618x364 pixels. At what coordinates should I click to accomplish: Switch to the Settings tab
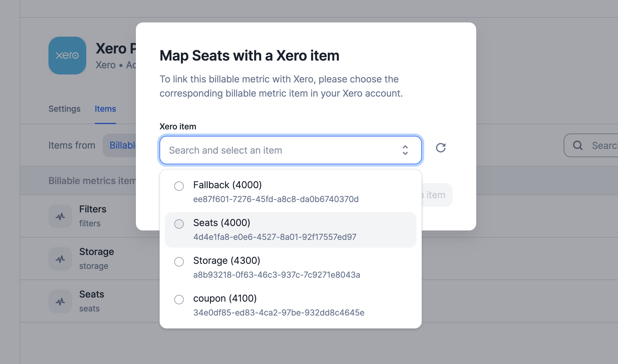coord(64,109)
